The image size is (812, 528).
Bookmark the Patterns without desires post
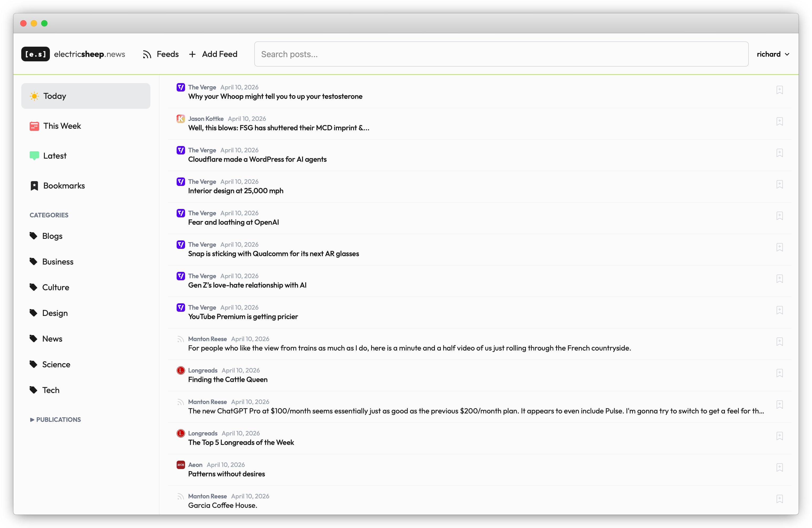(x=779, y=467)
